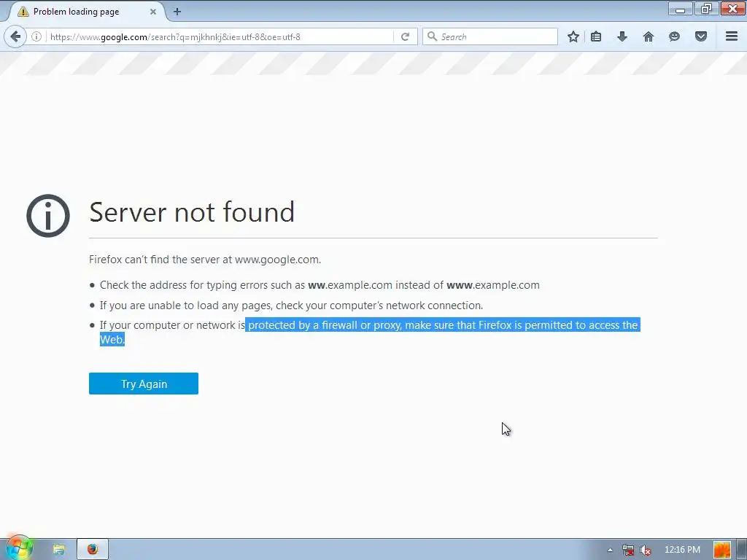747x560 pixels.
Task: Restore down the Firefox window
Action: coord(706,9)
